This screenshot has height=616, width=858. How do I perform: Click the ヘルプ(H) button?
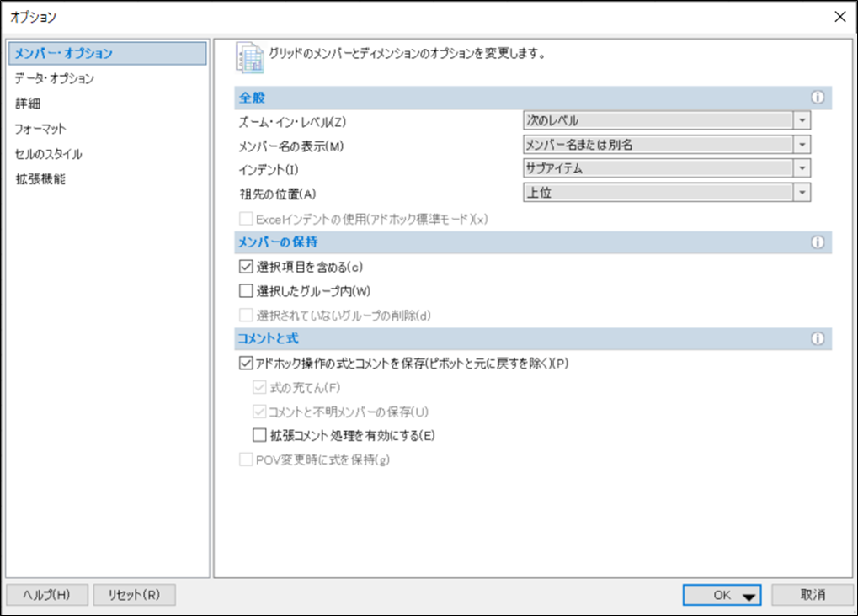click(46, 595)
